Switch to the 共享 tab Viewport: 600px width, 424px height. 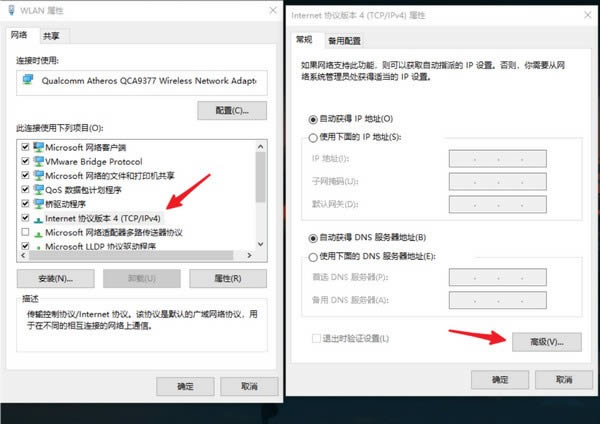coord(50,35)
